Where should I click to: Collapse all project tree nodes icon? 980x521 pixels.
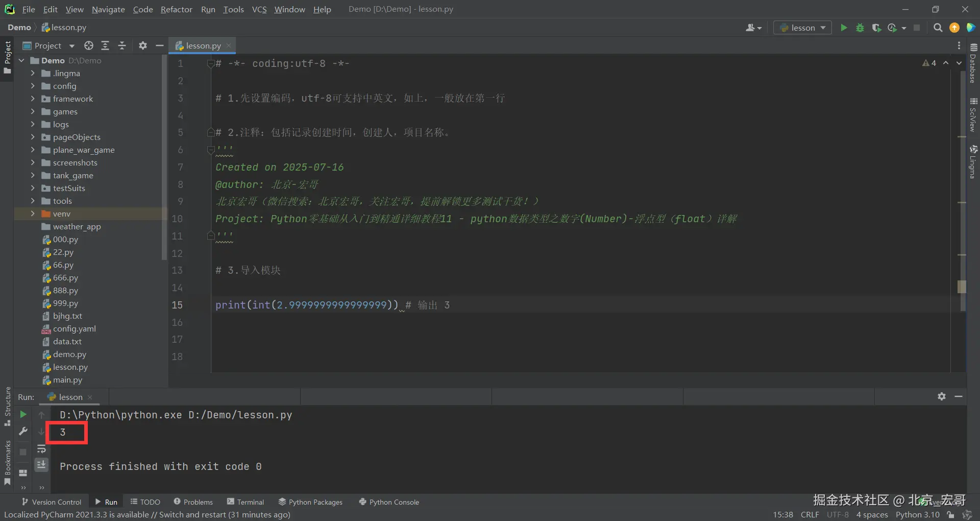coord(122,45)
